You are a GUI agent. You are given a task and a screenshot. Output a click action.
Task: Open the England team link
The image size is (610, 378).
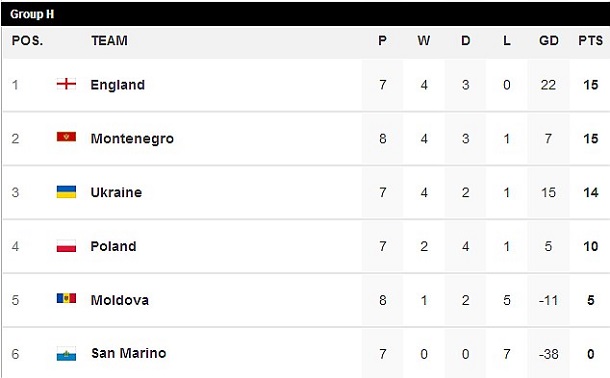(x=117, y=85)
